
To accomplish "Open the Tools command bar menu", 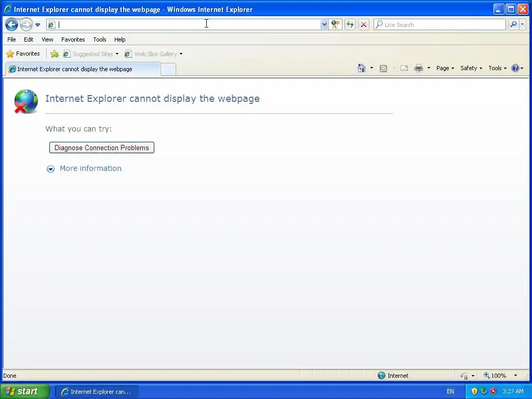I will (x=497, y=68).
